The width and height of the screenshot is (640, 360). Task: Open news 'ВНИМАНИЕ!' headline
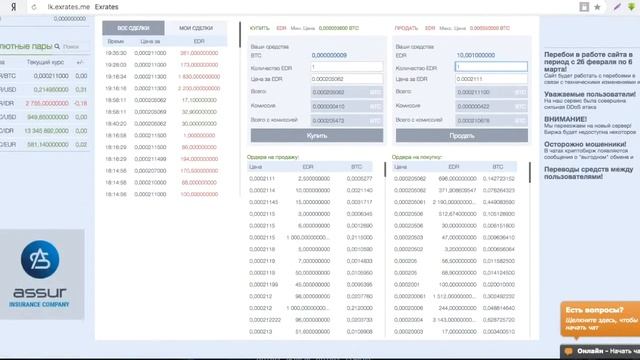(x=565, y=119)
